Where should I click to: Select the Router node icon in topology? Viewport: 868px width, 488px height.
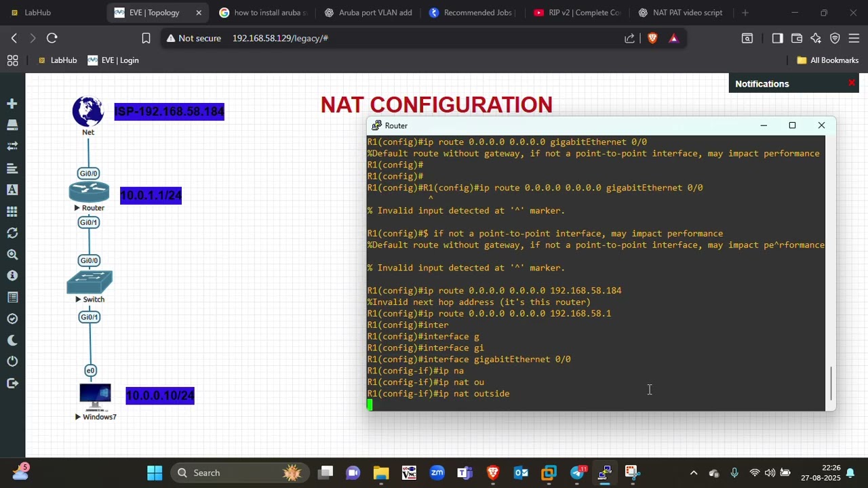89,192
